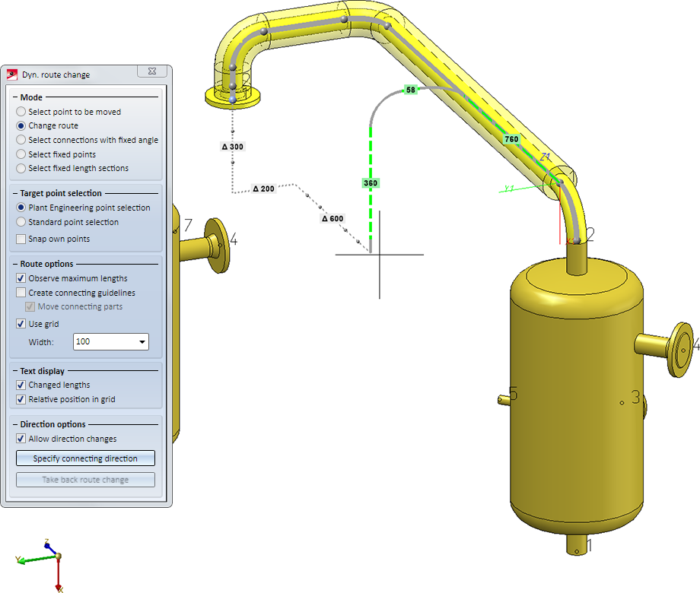Screen dimensions: 700x593
Task: Click the coordinate system axis triad
Action: click(40, 564)
